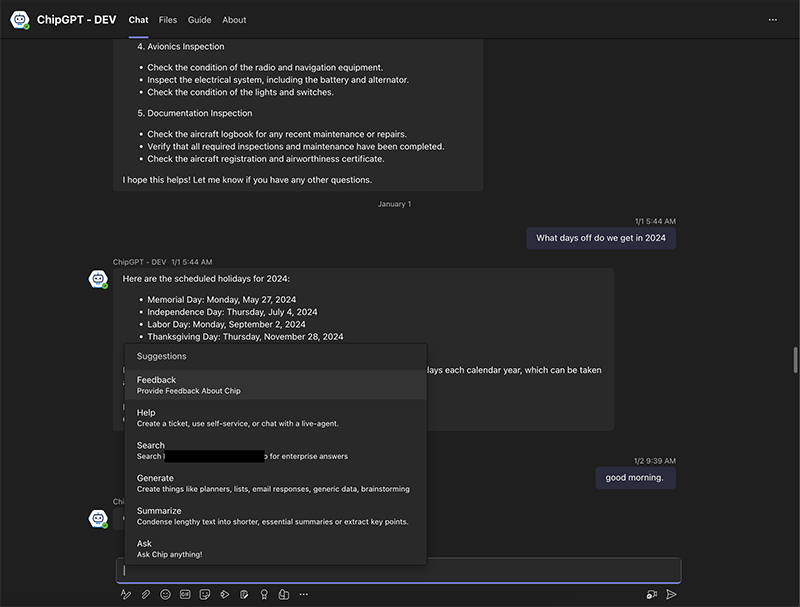The height and width of the screenshot is (607, 800).
Task: Go to the About tab
Action: pyautogui.click(x=234, y=20)
